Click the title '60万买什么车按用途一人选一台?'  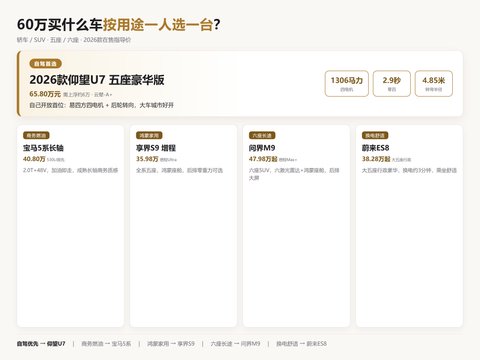(x=118, y=25)
